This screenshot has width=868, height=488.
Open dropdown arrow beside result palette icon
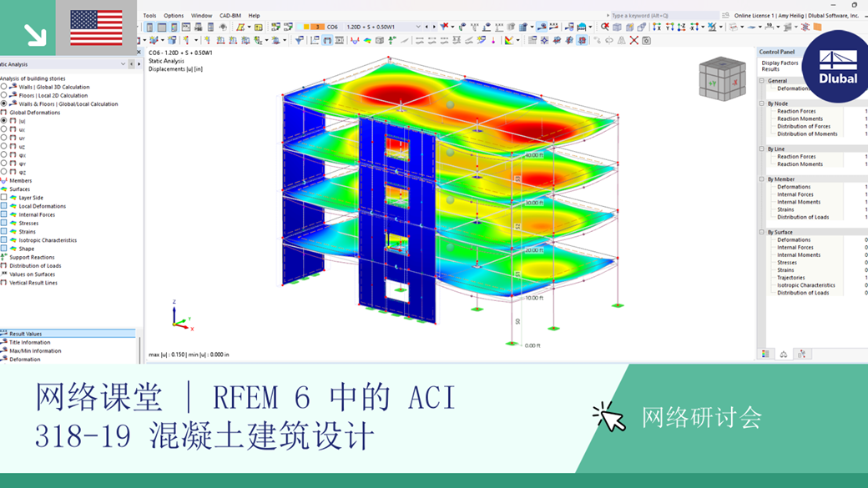click(517, 40)
